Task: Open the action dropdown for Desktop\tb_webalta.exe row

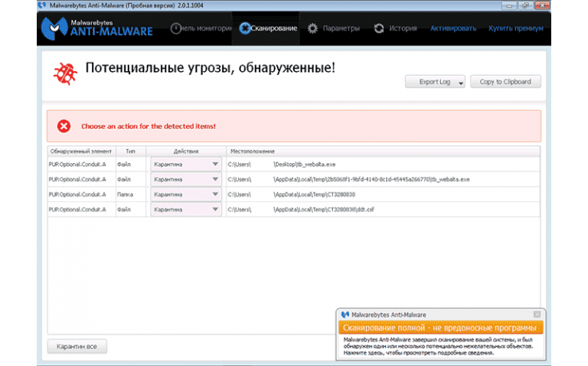Action: (186, 165)
